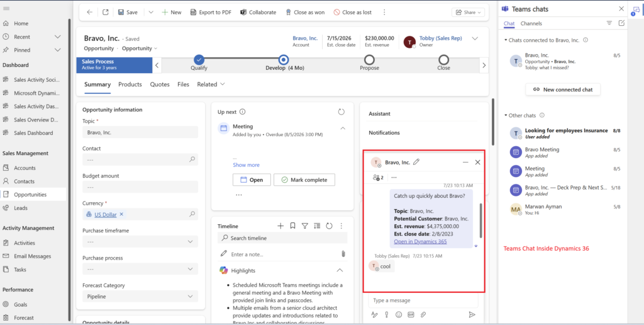Click Tobby (Sales Rep) owner link

(440, 38)
